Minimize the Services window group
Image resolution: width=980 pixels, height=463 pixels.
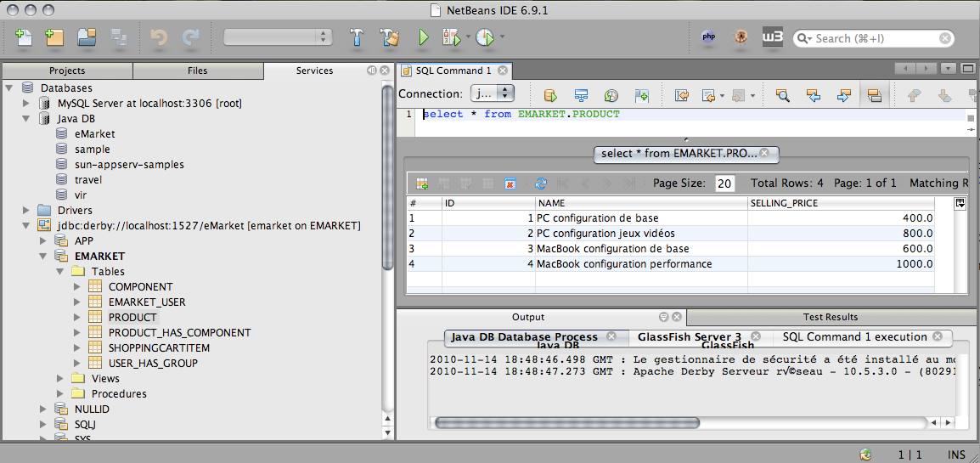[372, 71]
